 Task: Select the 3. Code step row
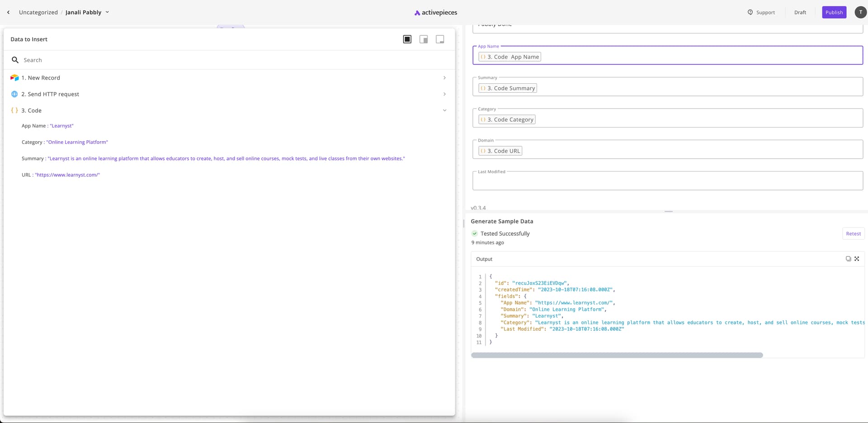(229, 110)
